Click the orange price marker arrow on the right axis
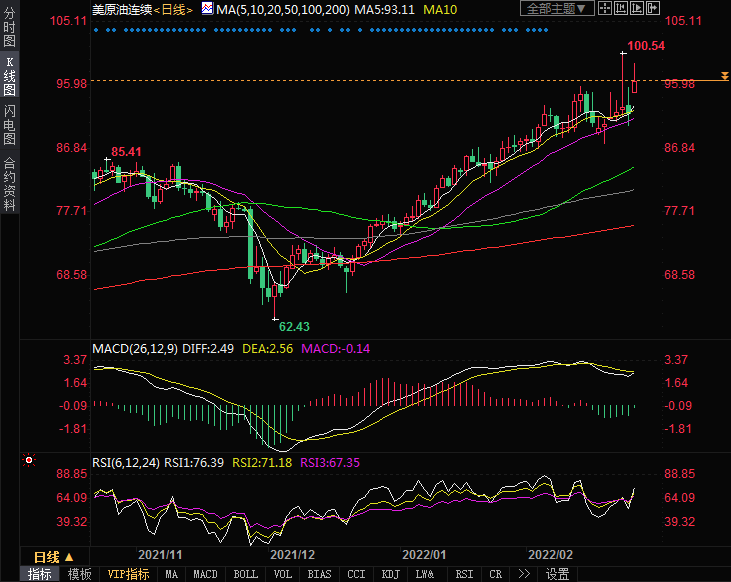This screenshot has width=731, height=582. coord(723,78)
